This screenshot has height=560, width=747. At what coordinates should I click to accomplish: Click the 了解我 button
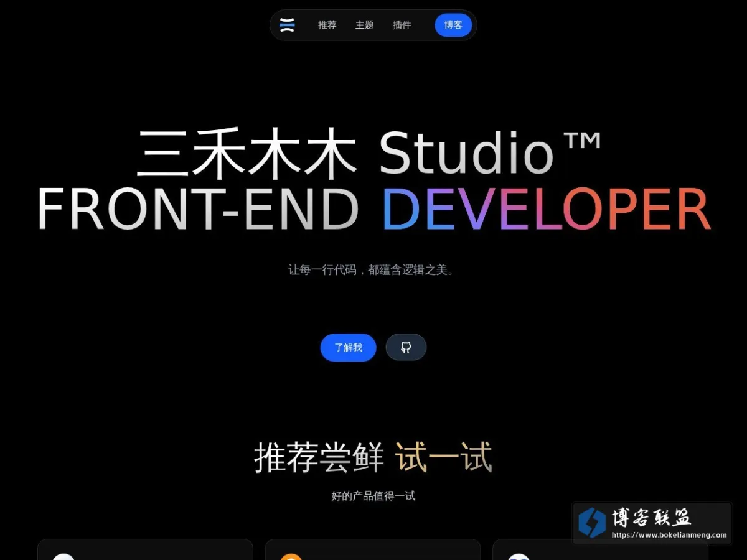point(349,347)
